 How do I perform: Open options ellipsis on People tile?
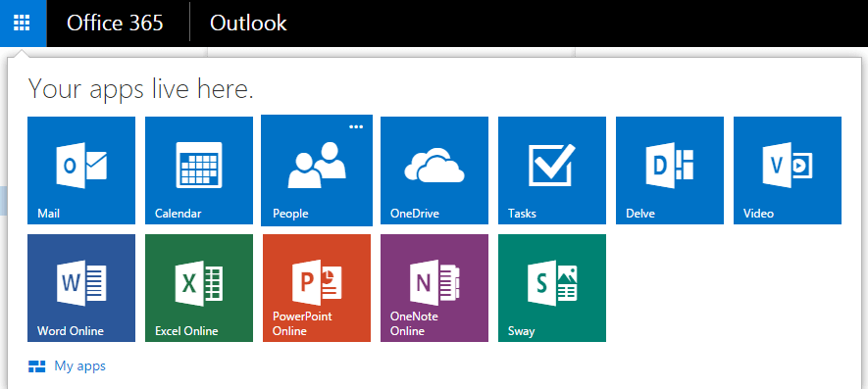coord(356,126)
